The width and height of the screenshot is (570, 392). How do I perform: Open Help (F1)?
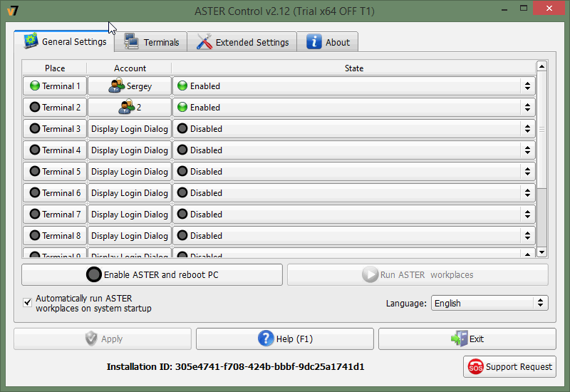tap(284, 339)
